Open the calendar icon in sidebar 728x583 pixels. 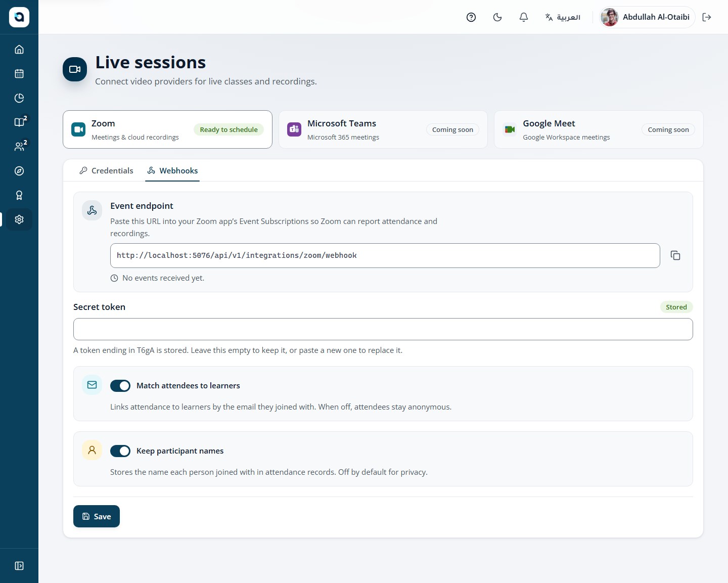tap(19, 73)
